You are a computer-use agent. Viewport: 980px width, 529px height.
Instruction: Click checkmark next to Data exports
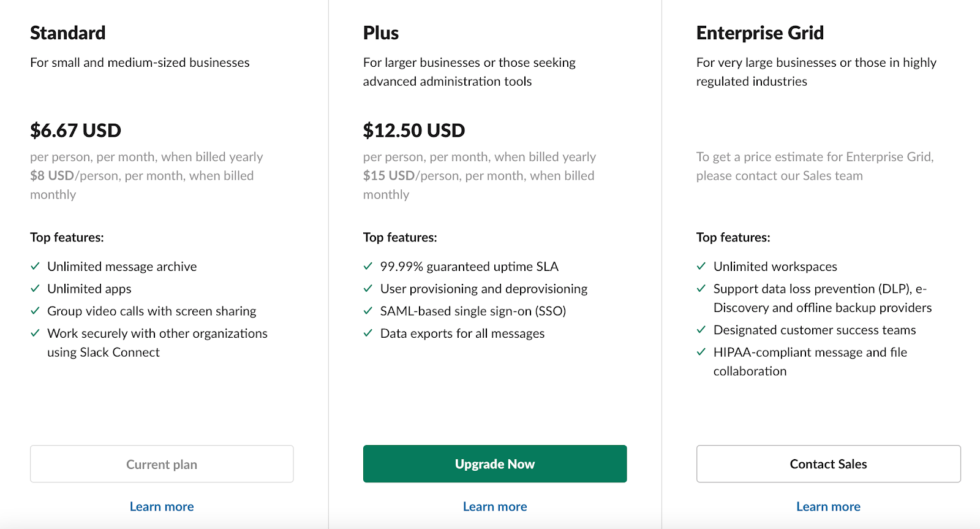pyautogui.click(x=368, y=333)
